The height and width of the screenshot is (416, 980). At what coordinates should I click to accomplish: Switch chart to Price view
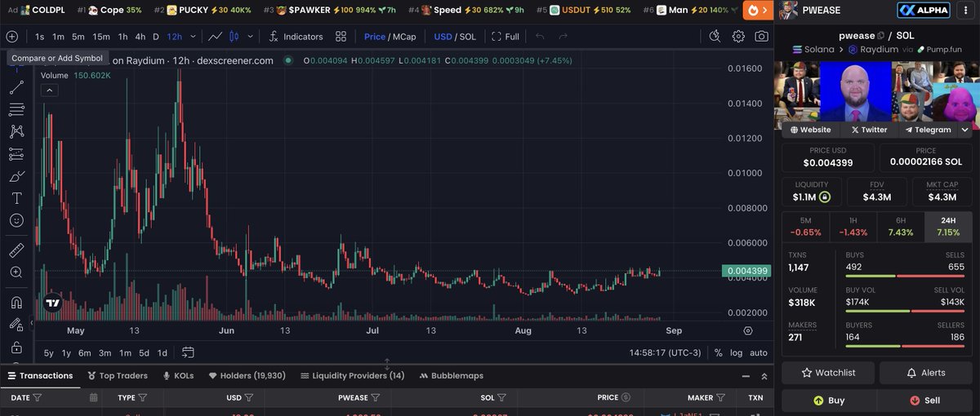tap(375, 37)
